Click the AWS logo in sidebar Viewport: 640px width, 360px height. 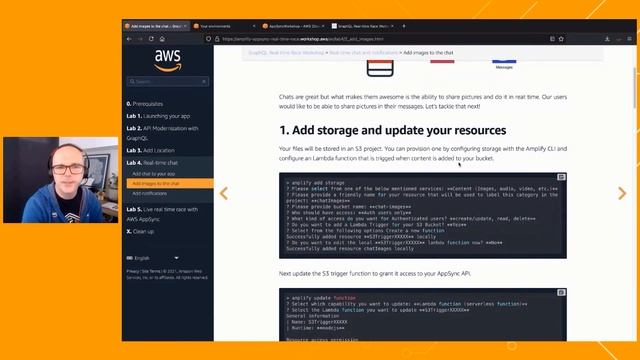coord(168,60)
